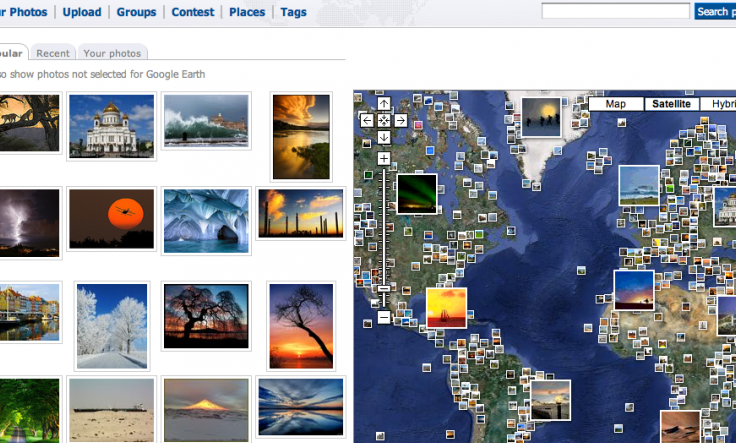Pan the map right with arrow

point(400,121)
